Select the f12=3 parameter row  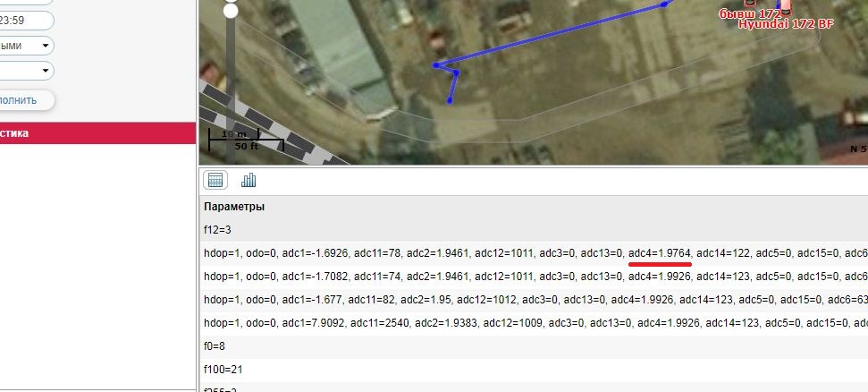[534, 229]
